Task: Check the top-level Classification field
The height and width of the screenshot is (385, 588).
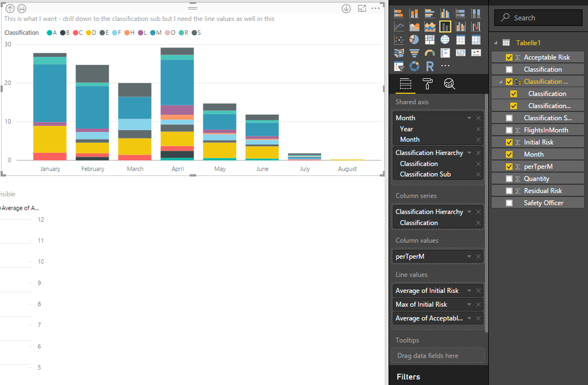Action: tap(509, 69)
